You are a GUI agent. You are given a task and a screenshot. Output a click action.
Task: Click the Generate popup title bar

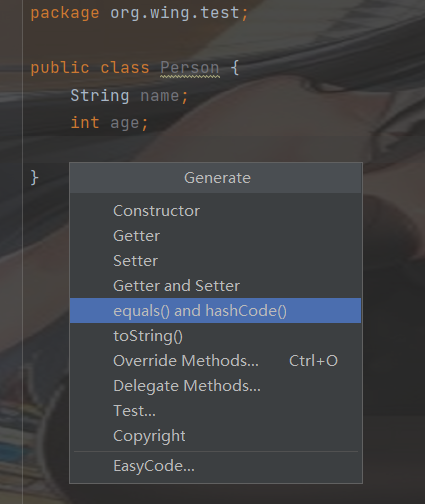point(216,178)
